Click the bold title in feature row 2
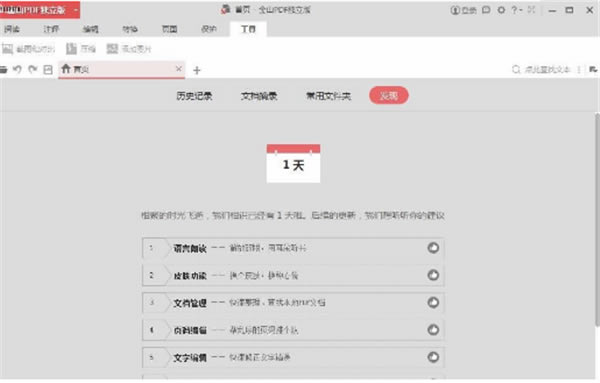Image resolution: width=600 pixels, height=383 pixels. pos(190,275)
